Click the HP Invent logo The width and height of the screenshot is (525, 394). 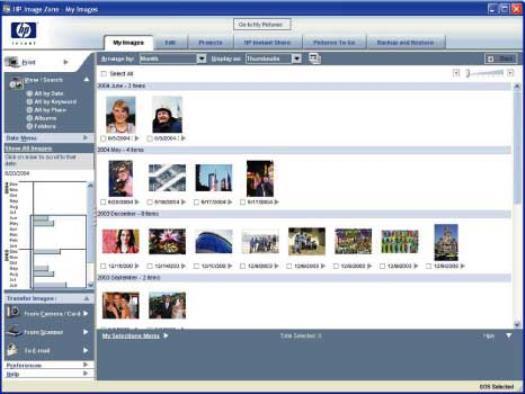[23, 33]
